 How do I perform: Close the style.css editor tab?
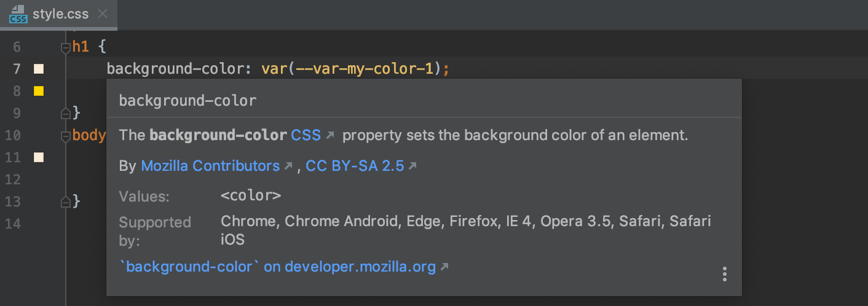tap(103, 14)
